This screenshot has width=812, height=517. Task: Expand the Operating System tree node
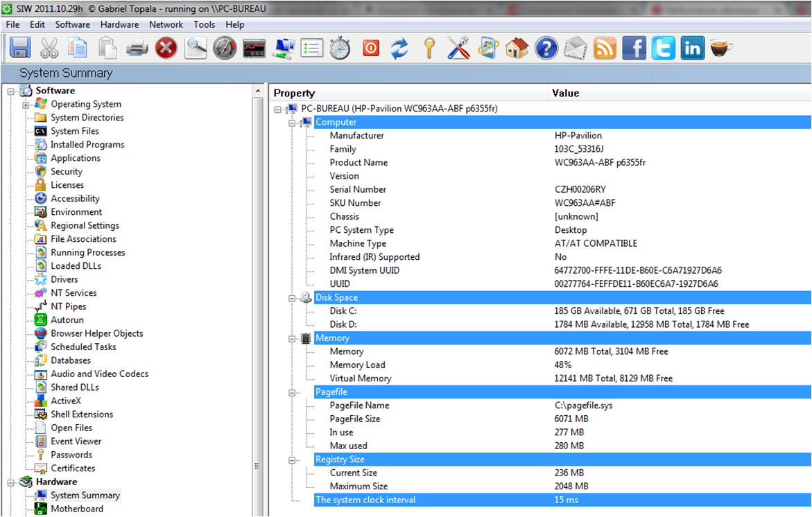26,105
